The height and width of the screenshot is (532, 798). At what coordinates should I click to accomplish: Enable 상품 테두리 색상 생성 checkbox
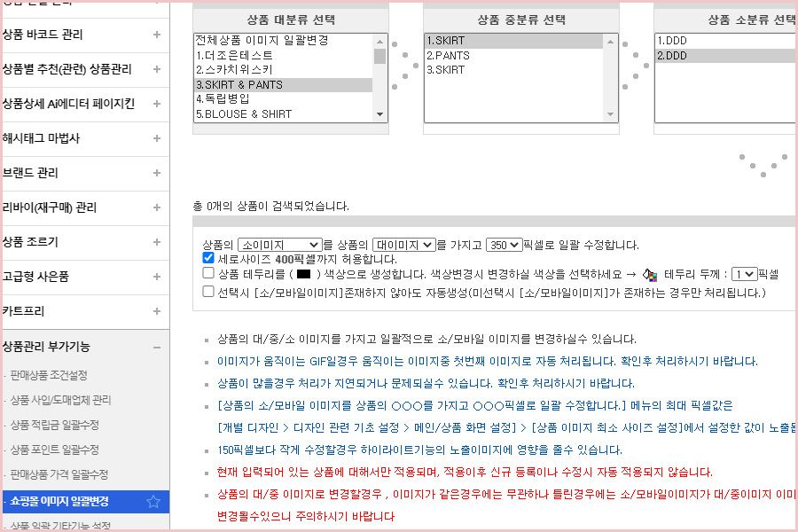208,273
